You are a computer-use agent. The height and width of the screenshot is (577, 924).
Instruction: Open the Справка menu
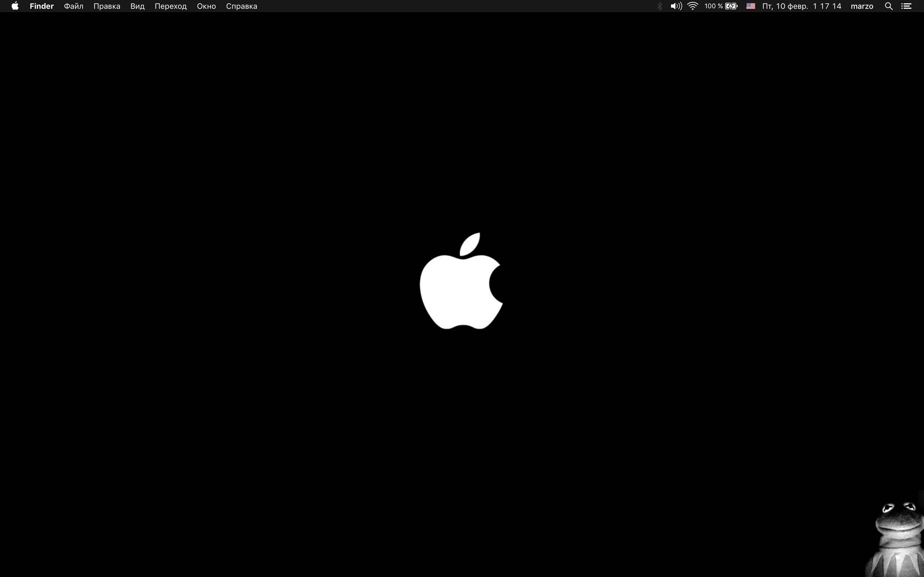click(x=241, y=6)
